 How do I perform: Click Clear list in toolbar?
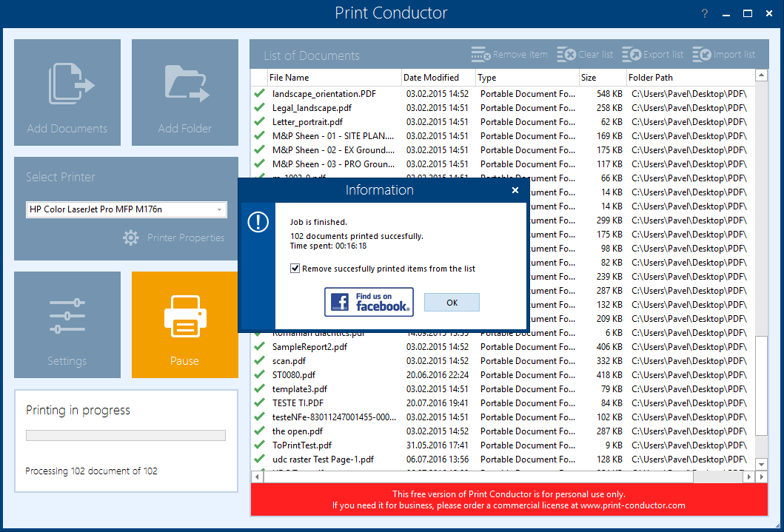click(585, 55)
